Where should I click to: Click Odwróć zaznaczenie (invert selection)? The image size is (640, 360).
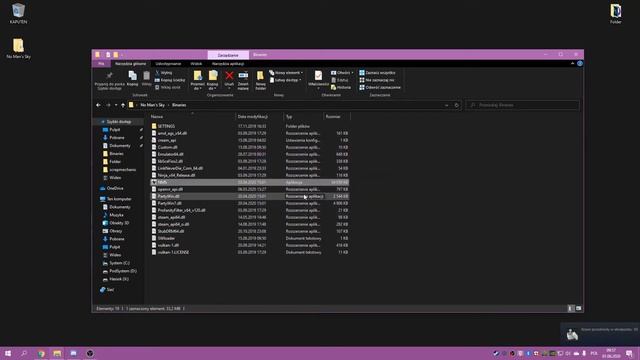coord(380,87)
